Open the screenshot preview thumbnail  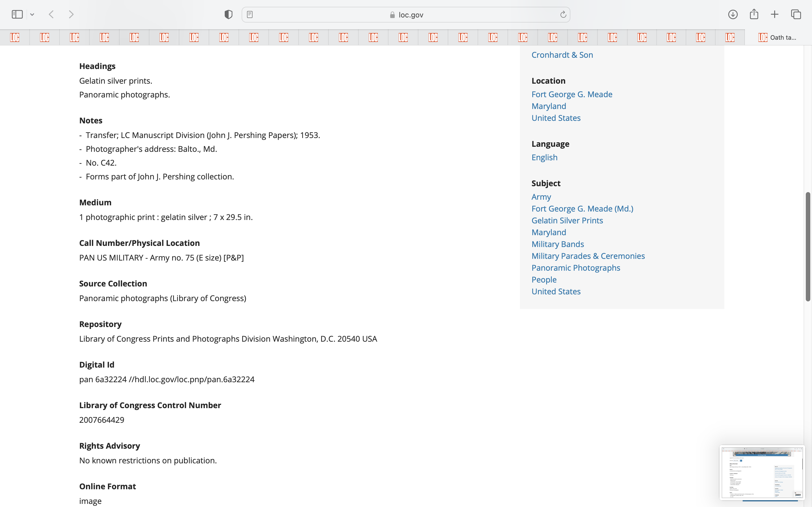click(x=762, y=472)
